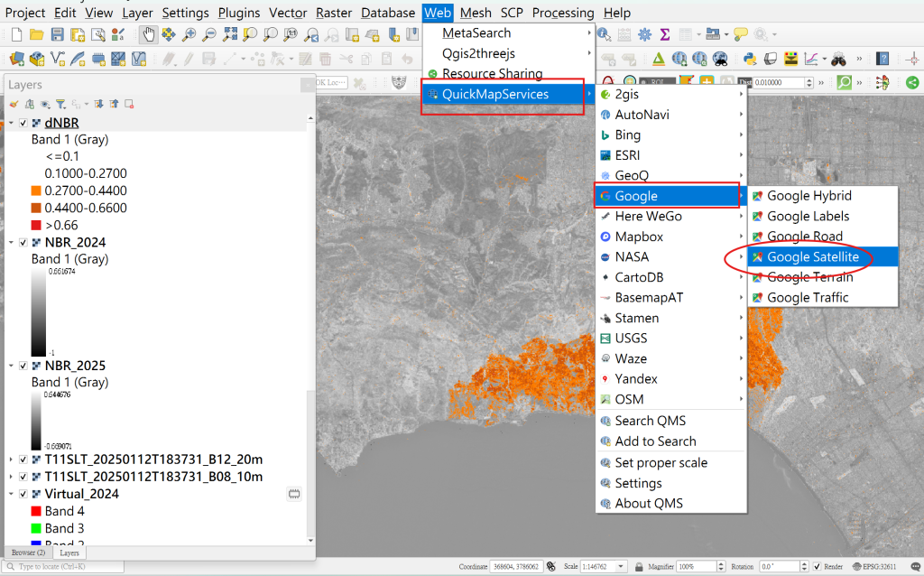Click the red >0.66 legend swatch
This screenshot has width=924, height=576.
(x=36, y=225)
